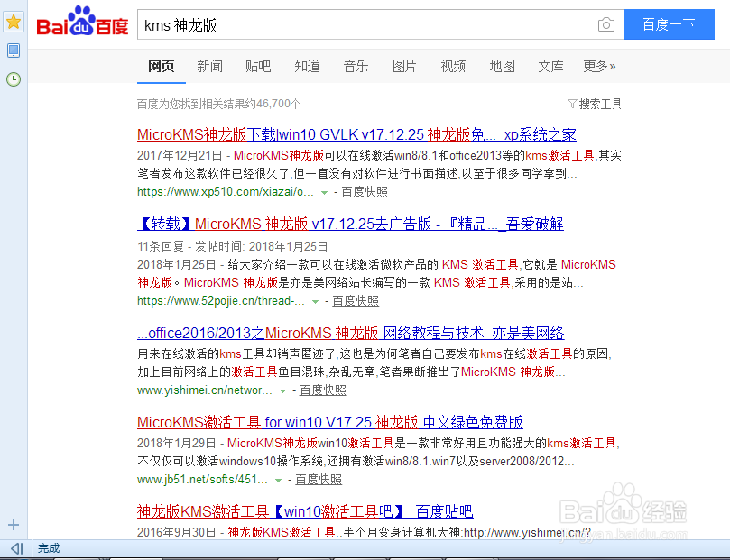Open 百度快照 for 52pojie.cn result
Image resolution: width=730 pixels, height=560 pixels.
[356, 301]
